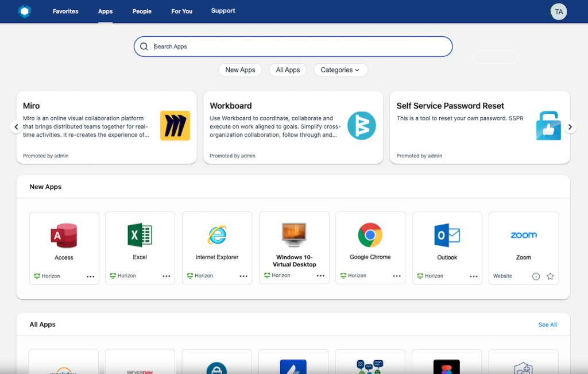Open the Access app icon
Viewport: 588px width, 374px height.
click(64, 236)
